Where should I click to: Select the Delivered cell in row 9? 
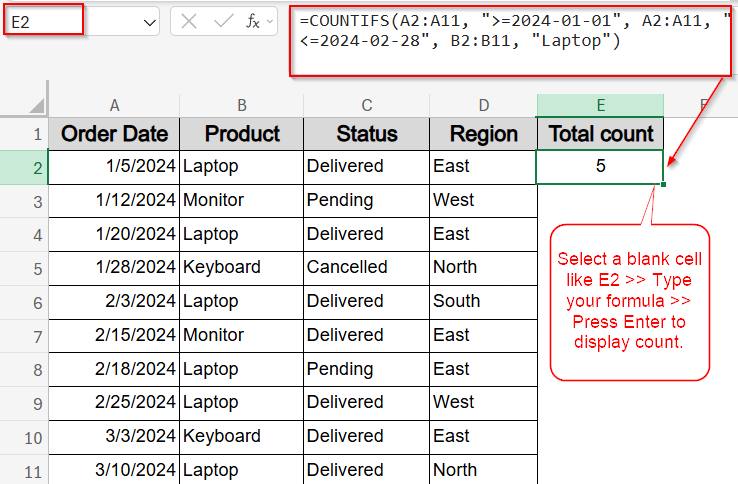[x=367, y=403]
